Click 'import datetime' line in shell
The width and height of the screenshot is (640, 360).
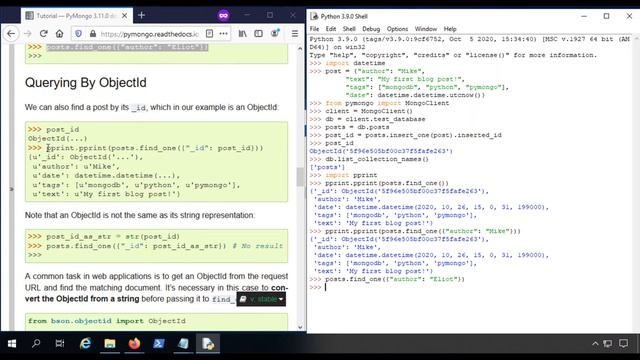click(355, 63)
